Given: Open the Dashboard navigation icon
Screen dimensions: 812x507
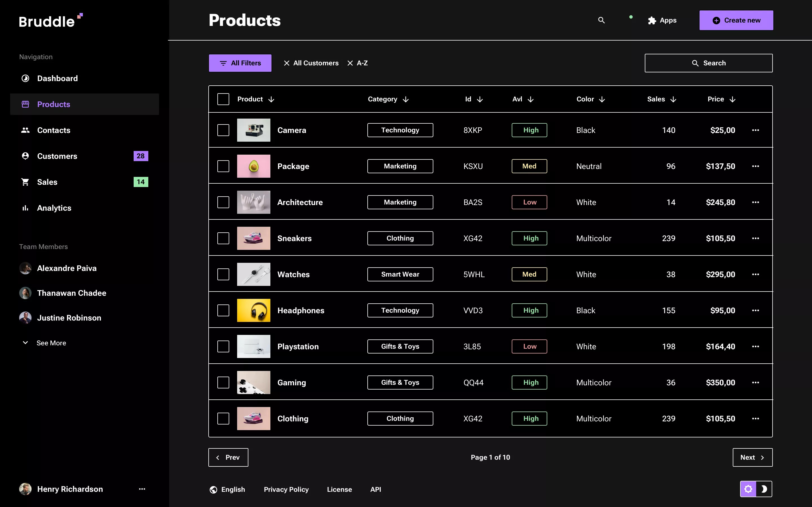Looking at the screenshot, I should pos(25,78).
